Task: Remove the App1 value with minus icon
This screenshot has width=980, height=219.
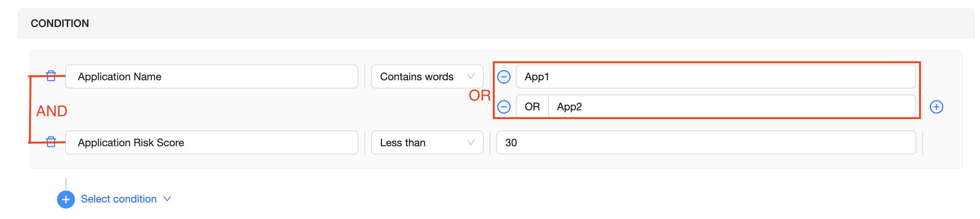Action: (x=504, y=77)
